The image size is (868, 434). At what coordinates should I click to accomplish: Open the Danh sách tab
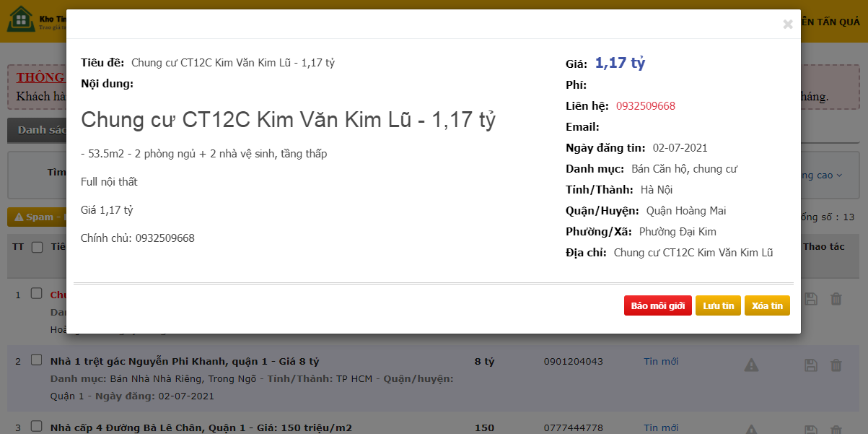38,130
